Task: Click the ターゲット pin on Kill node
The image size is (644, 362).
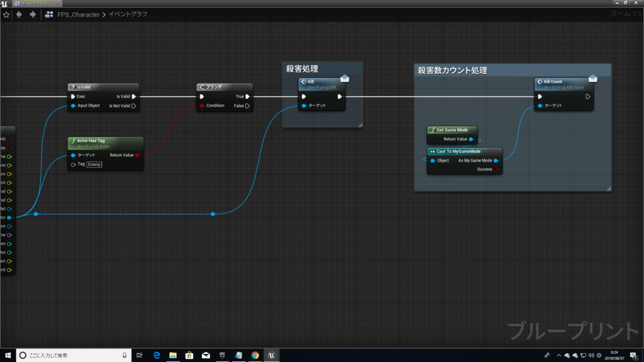Action: [x=304, y=106]
